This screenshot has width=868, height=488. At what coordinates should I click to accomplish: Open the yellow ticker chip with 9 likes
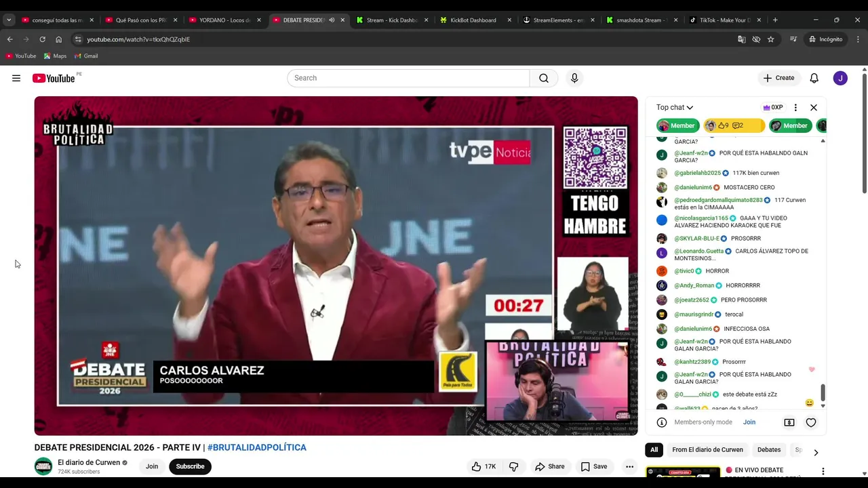734,125
